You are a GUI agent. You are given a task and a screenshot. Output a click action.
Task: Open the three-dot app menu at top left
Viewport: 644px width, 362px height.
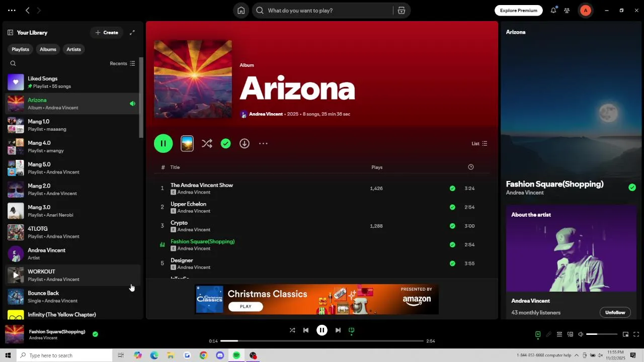[12, 11]
